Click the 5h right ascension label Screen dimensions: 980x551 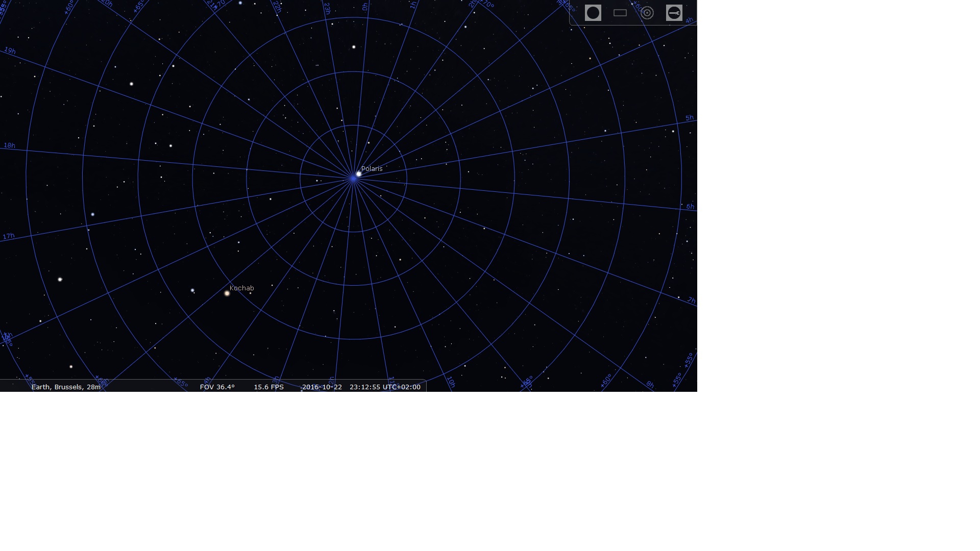coord(689,118)
